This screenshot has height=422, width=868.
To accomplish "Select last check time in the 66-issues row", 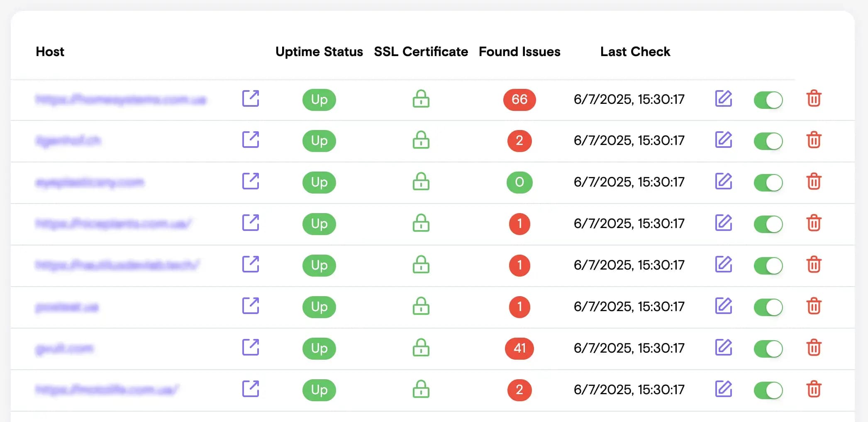I will pos(629,99).
